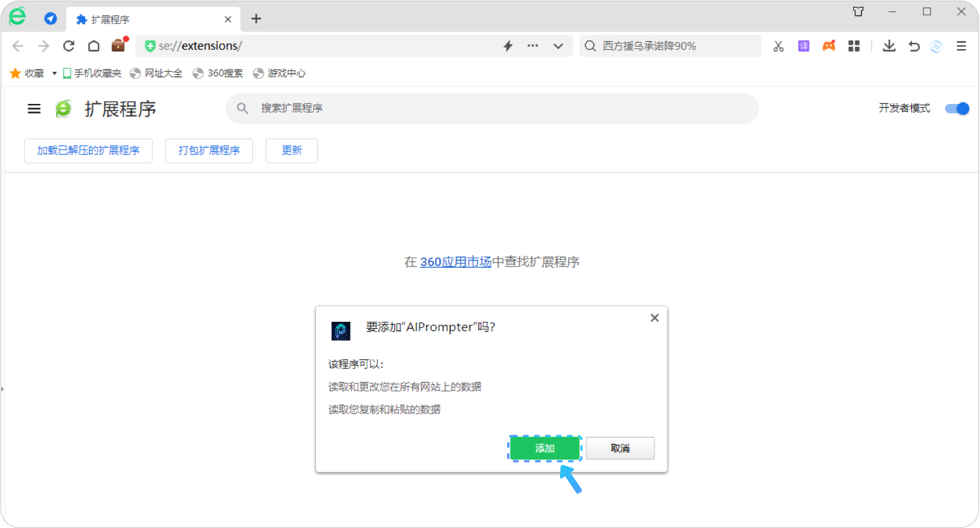Click the 扩展程序 page logo
This screenshot has height=528, width=980.
tap(64, 109)
